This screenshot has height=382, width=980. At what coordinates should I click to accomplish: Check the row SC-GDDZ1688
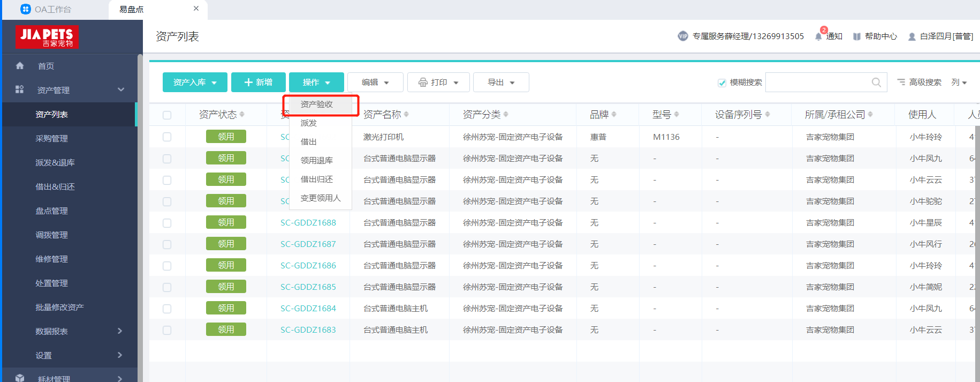[x=167, y=223]
